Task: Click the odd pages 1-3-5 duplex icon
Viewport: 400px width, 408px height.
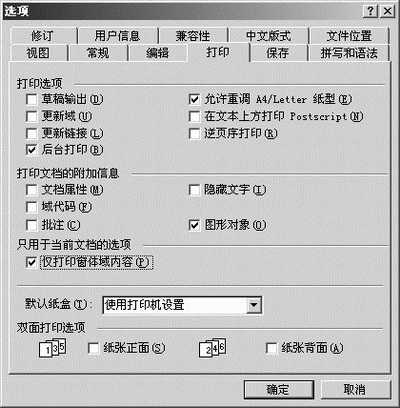Action: coord(52,348)
